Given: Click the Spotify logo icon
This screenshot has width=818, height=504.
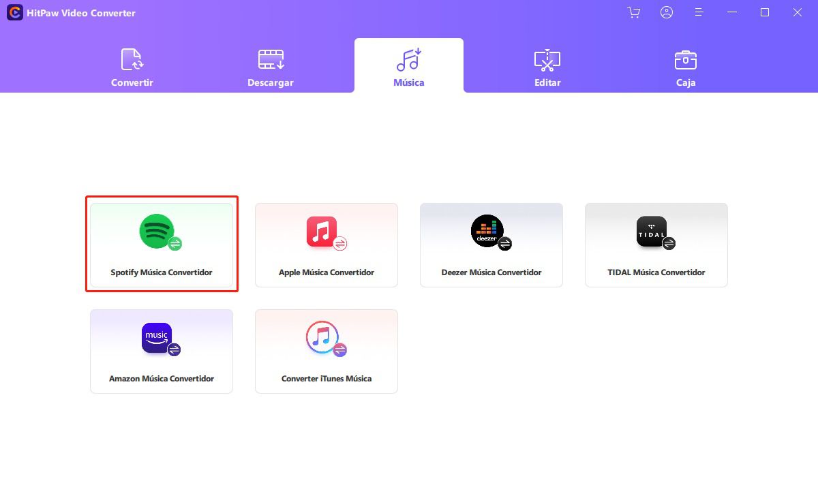Looking at the screenshot, I should [157, 231].
